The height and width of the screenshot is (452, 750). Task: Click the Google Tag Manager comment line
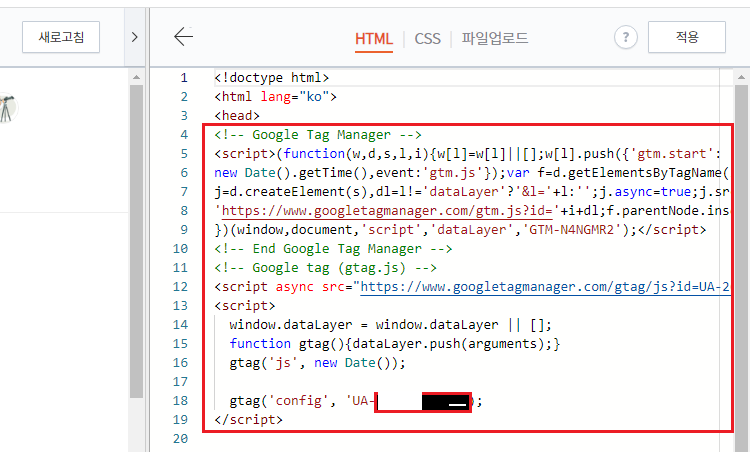[x=318, y=134]
